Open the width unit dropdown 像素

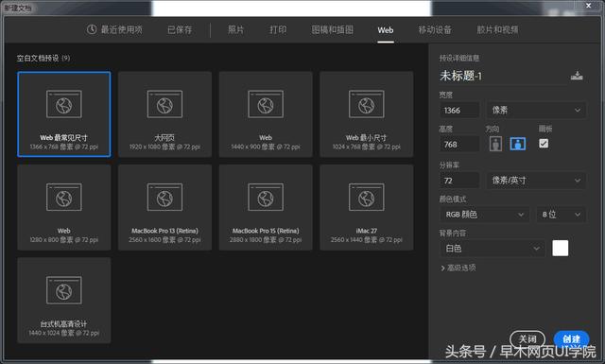click(536, 111)
